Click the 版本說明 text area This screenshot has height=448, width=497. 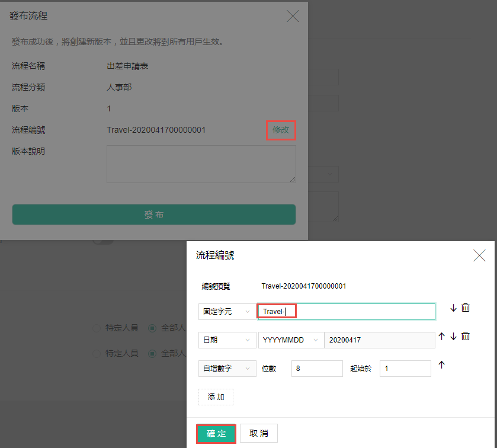point(201,164)
